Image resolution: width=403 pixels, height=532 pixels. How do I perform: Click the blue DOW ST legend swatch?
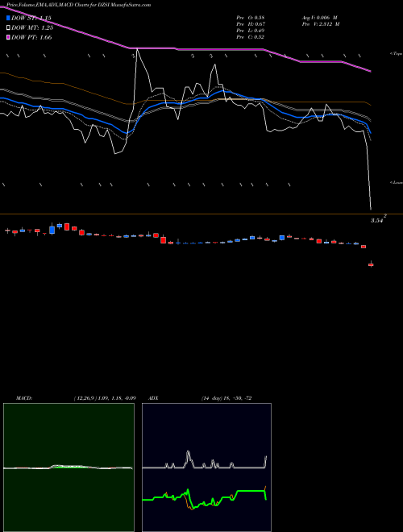click(x=9, y=18)
